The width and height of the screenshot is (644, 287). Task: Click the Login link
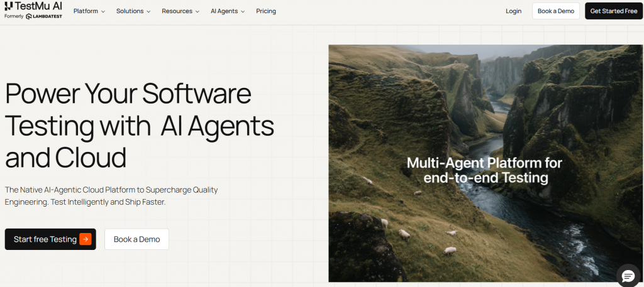coord(513,11)
